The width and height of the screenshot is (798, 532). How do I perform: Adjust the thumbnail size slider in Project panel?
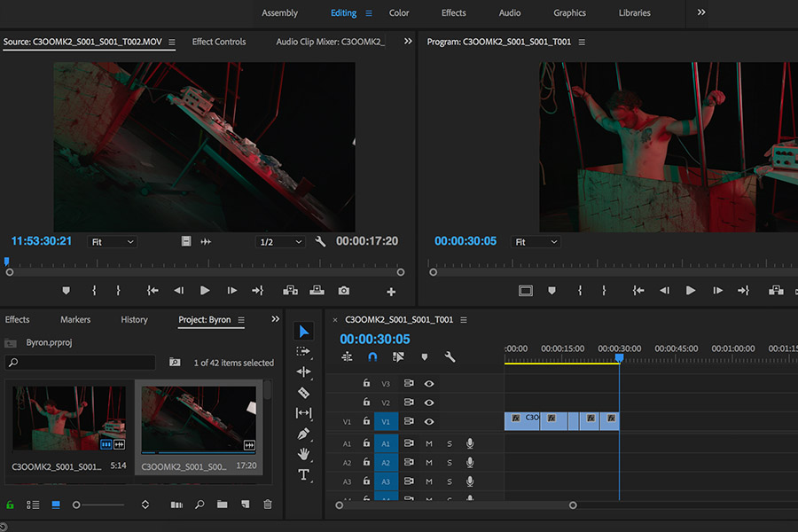[x=77, y=505]
